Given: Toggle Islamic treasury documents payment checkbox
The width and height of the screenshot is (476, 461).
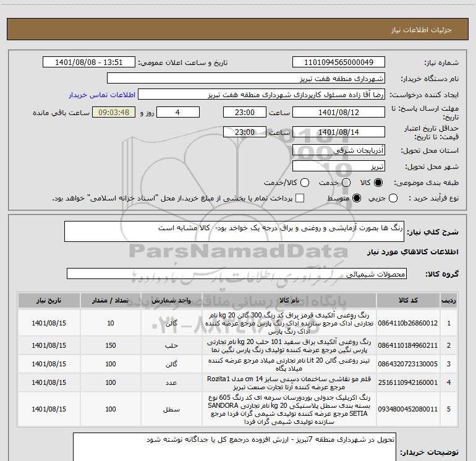Looking at the screenshot, I should click(300, 198).
